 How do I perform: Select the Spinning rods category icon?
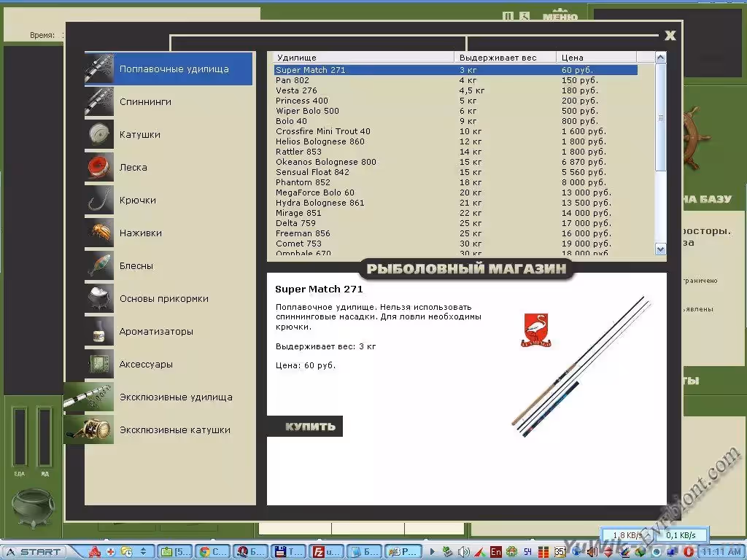pos(99,102)
